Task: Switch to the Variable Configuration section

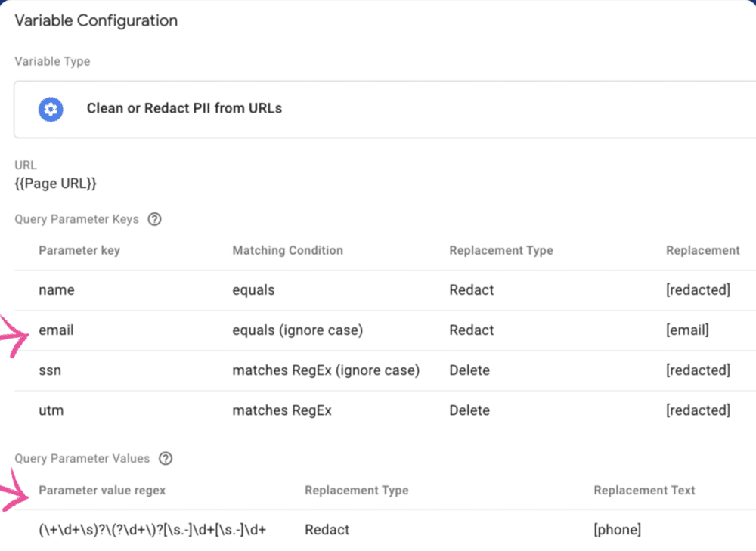Action: 94,20
